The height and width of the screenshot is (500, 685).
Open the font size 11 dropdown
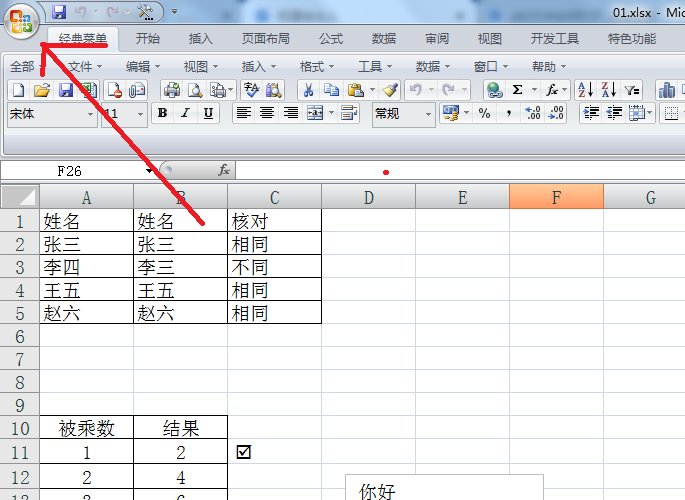(x=140, y=114)
